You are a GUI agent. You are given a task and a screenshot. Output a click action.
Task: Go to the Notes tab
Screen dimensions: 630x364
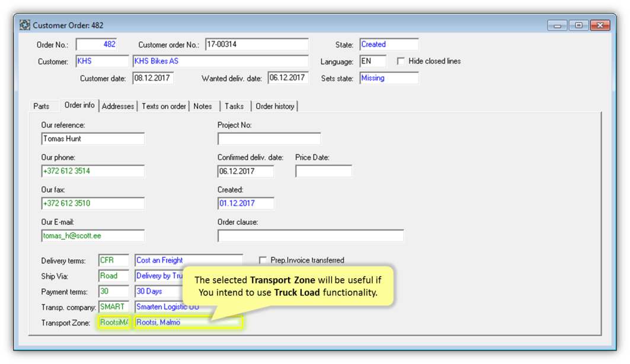(x=203, y=107)
